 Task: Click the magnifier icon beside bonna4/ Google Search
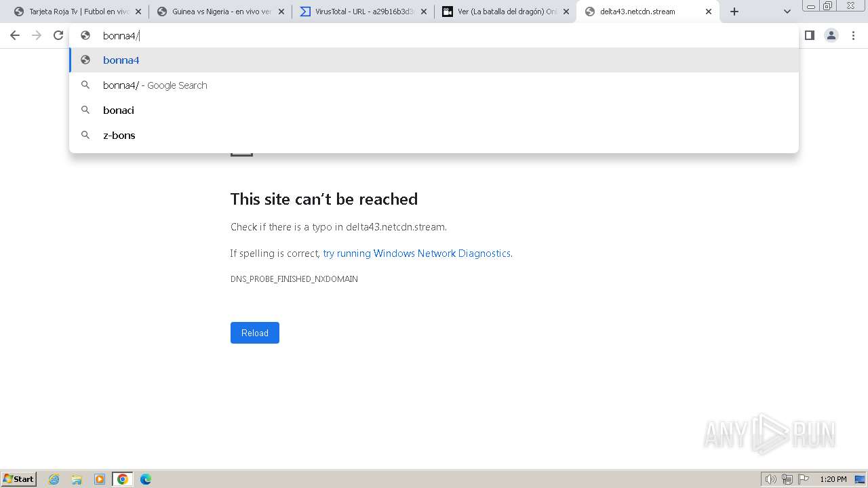[x=85, y=85]
